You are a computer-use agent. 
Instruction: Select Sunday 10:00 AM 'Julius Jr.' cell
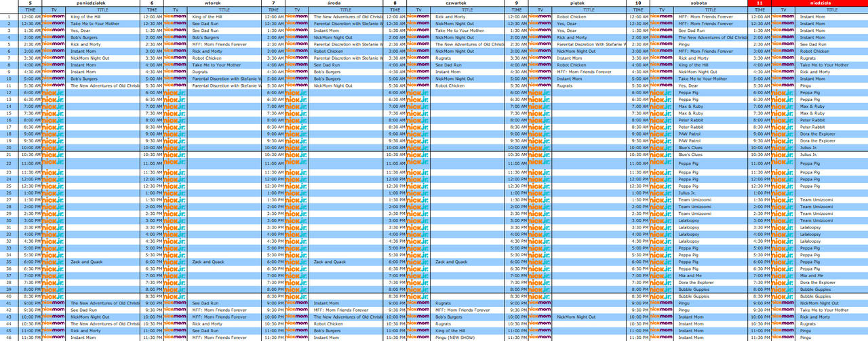832,147
